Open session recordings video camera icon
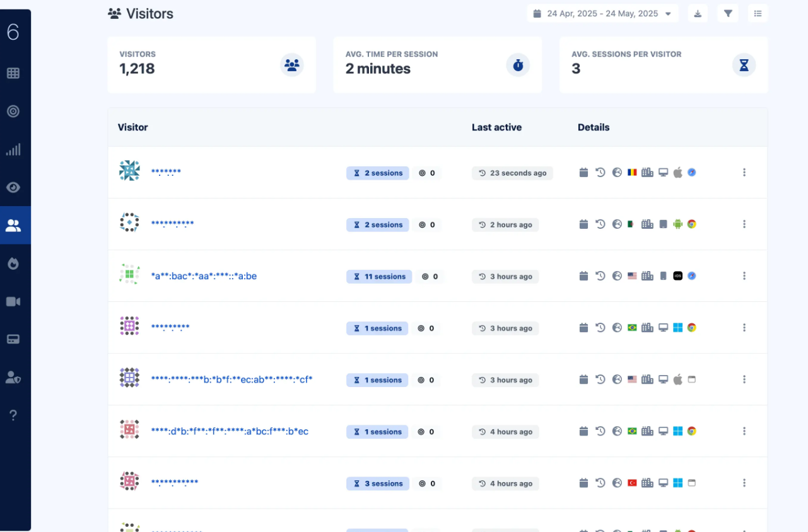Screen dimensions: 808x532 pyautogui.click(x=13, y=302)
